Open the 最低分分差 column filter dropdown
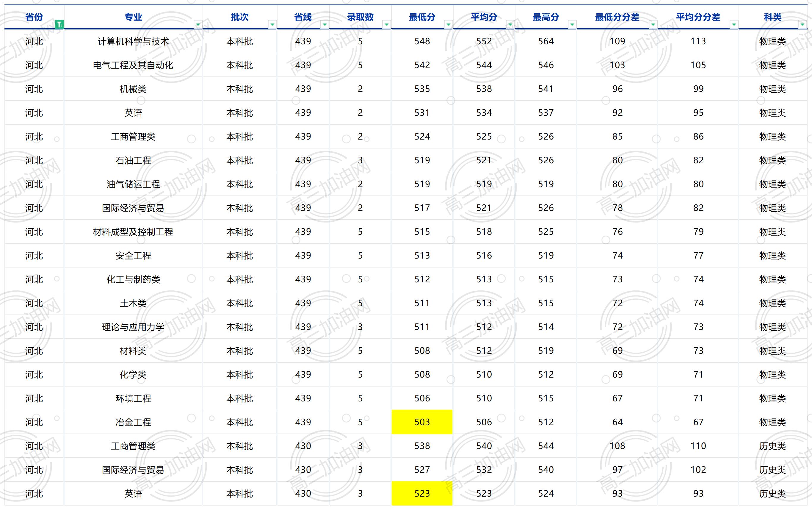 (x=653, y=24)
